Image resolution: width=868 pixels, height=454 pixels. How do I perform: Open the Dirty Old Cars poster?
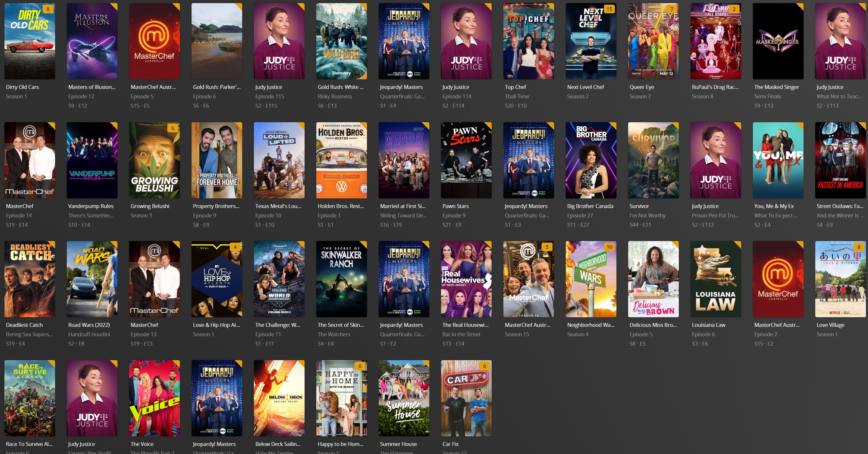tap(30, 41)
